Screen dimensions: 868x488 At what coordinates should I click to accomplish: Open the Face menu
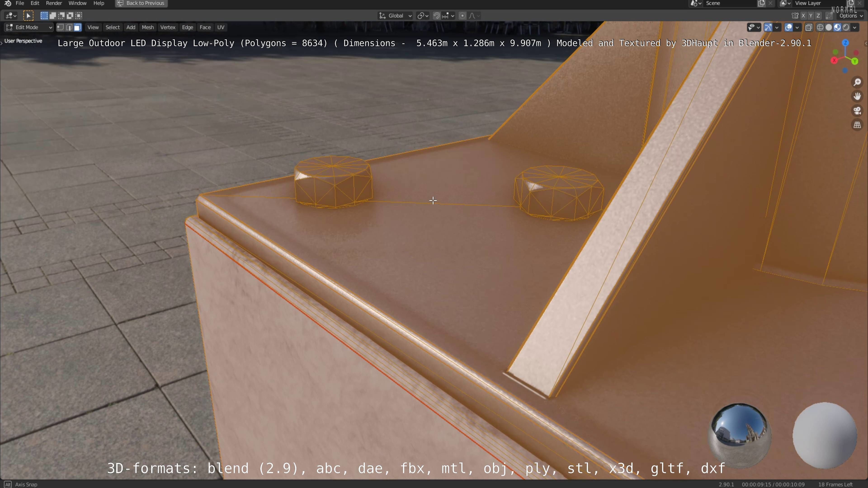[x=205, y=28]
